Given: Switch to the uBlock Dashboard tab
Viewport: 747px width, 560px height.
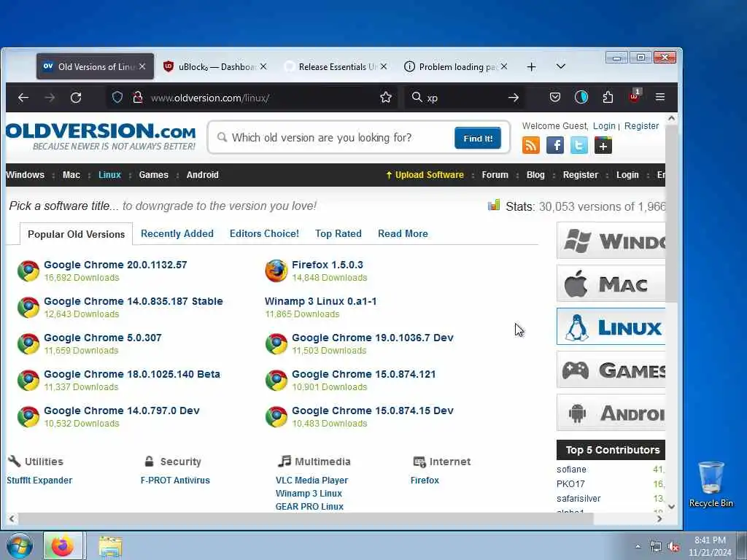Looking at the screenshot, I should (x=215, y=66).
